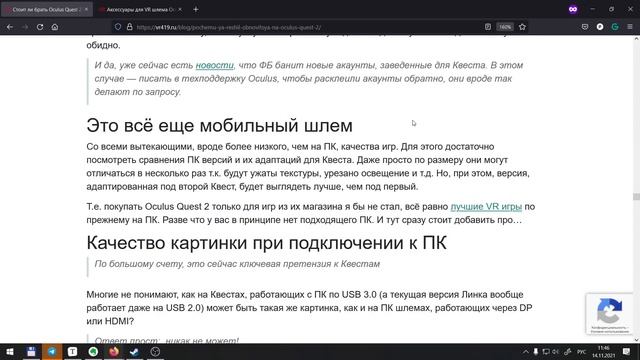Close the VR accessories tab
640x360 pixels.
point(180,9)
